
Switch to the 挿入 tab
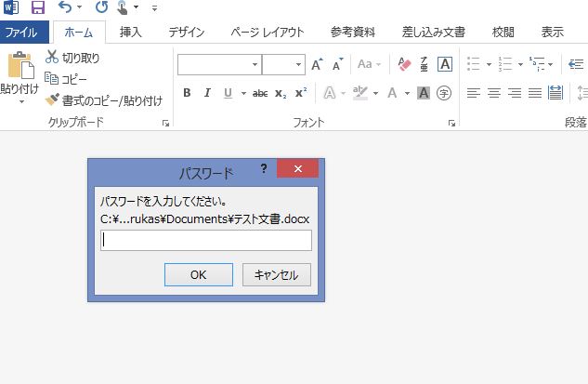[x=130, y=33]
